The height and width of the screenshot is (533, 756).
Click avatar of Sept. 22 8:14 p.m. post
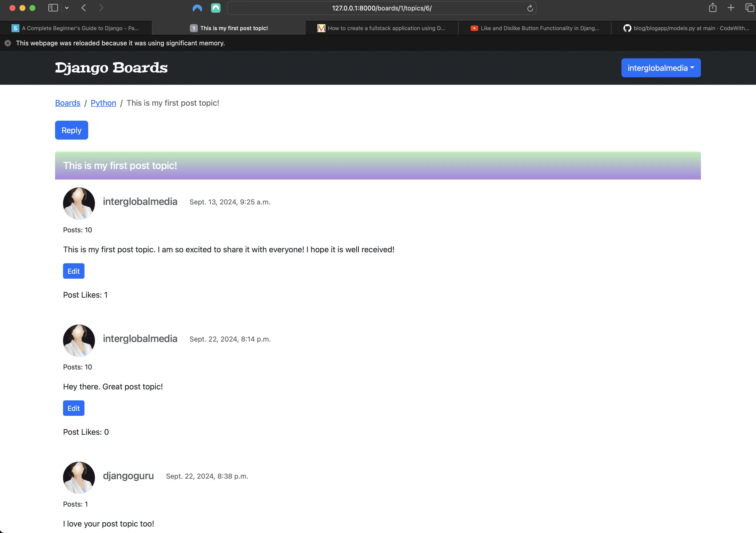point(79,340)
